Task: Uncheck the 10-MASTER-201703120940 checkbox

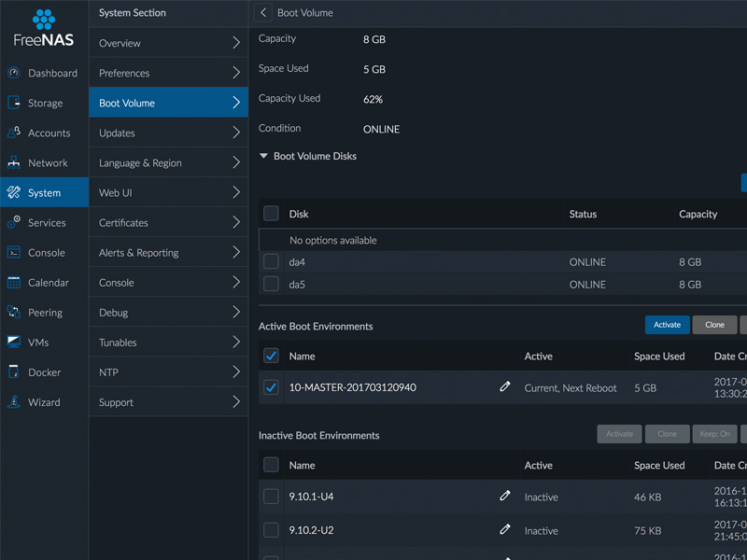Action: [271, 387]
